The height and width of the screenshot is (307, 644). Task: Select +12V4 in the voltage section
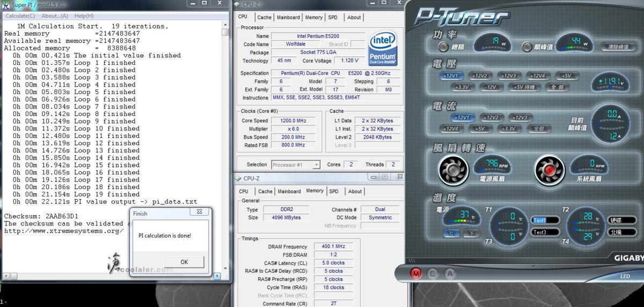[538, 76]
